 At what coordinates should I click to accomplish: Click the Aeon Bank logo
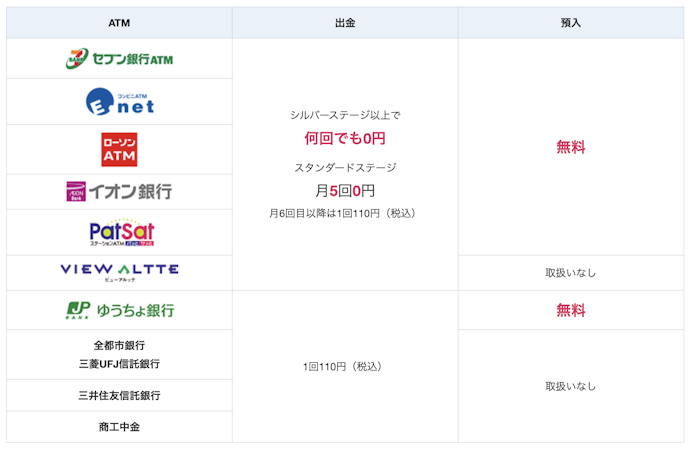pos(119,191)
